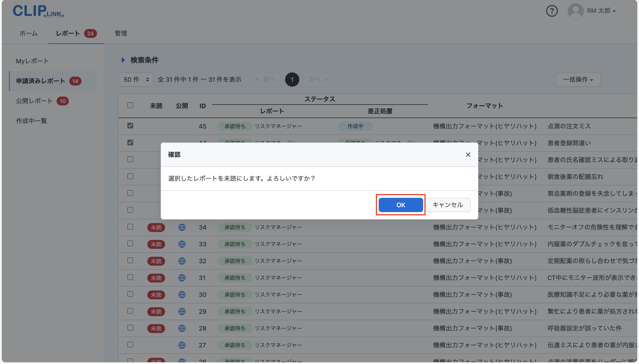Close the 確認 dialog with the × icon
The height and width of the screenshot is (364, 639).
click(468, 154)
